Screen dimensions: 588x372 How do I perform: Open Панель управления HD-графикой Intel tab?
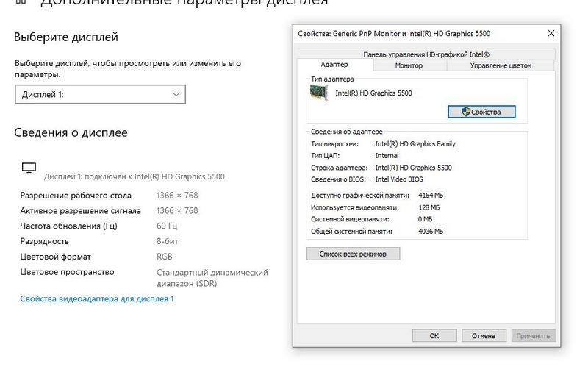(x=426, y=54)
